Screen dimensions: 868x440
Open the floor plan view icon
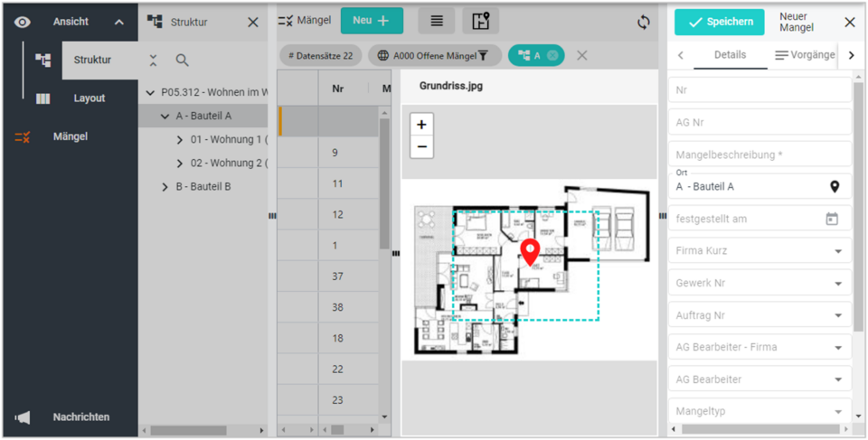click(x=480, y=21)
